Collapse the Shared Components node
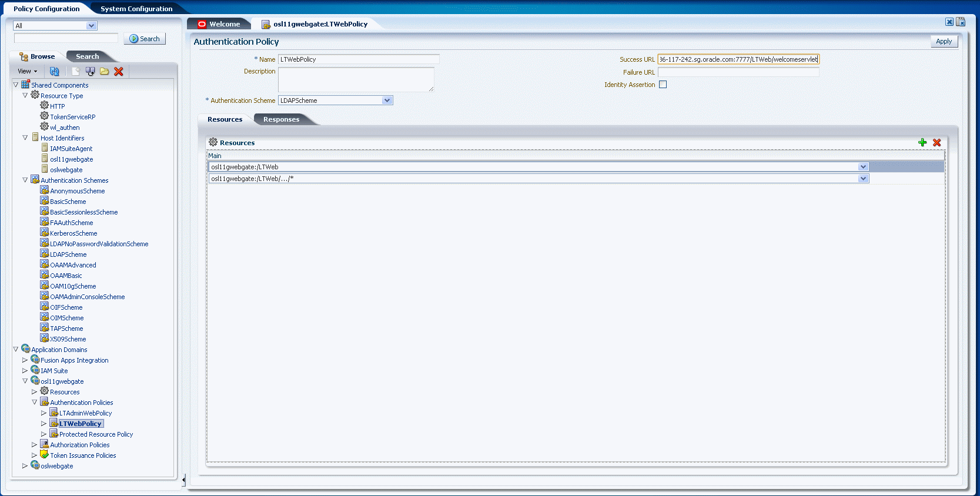The width and height of the screenshot is (980, 496). pyautogui.click(x=16, y=85)
